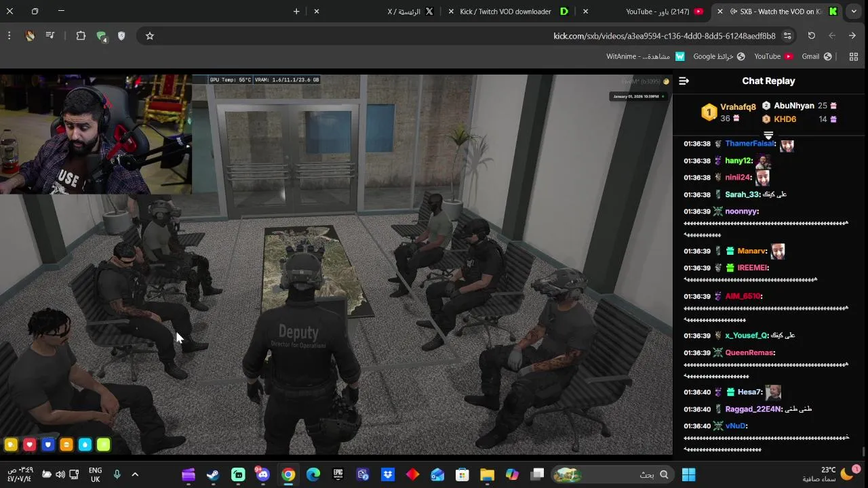Click QueenRemas username in chat

click(x=749, y=353)
